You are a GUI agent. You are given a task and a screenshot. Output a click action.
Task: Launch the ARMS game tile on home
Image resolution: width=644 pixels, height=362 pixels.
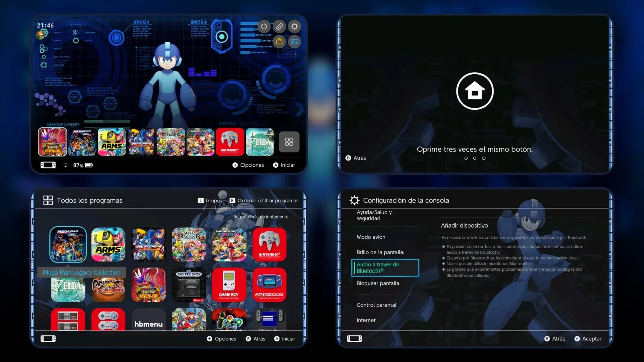coord(112,142)
